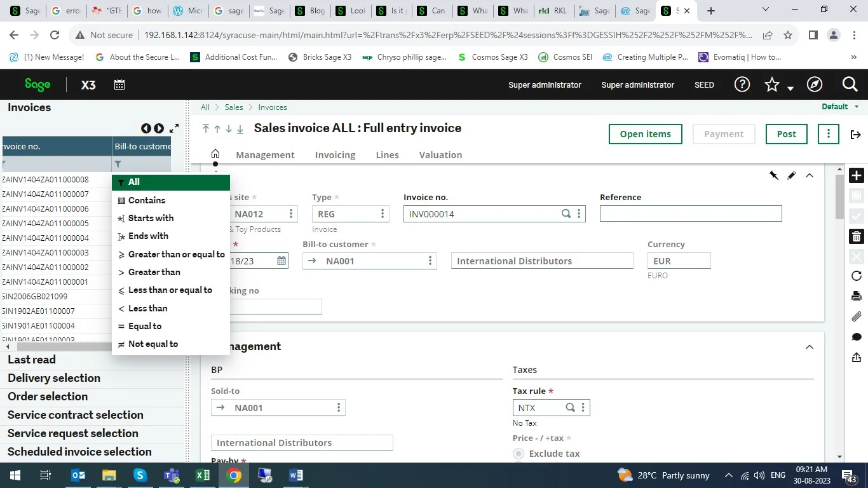The image size is (868, 488).
Task: Open Microsoft Teams from taskbar
Action: [172, 475]
